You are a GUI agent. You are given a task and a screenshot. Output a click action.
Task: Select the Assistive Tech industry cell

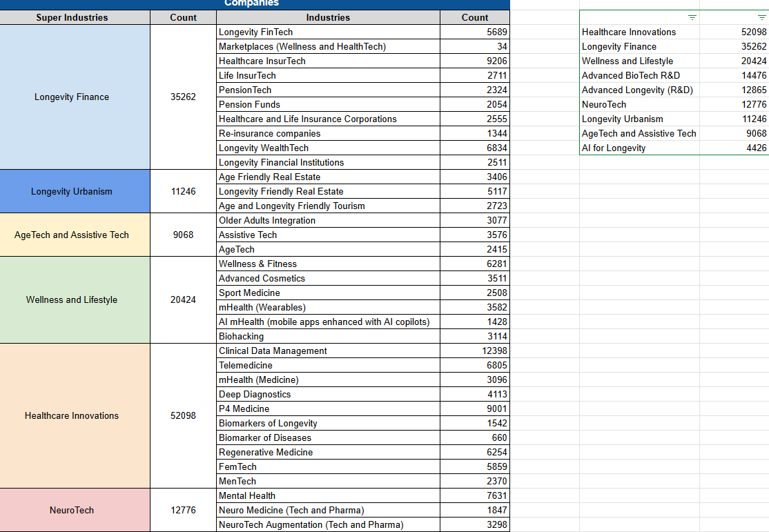pos(328,235)
